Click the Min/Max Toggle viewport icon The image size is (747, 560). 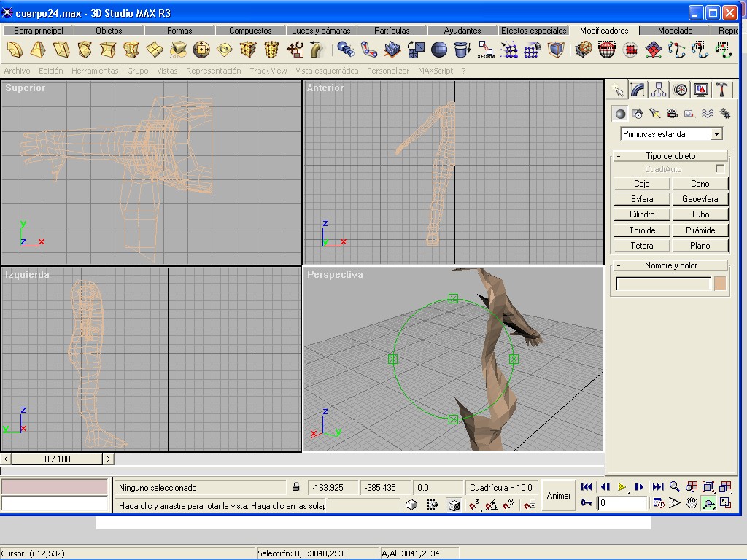(726, 503)
